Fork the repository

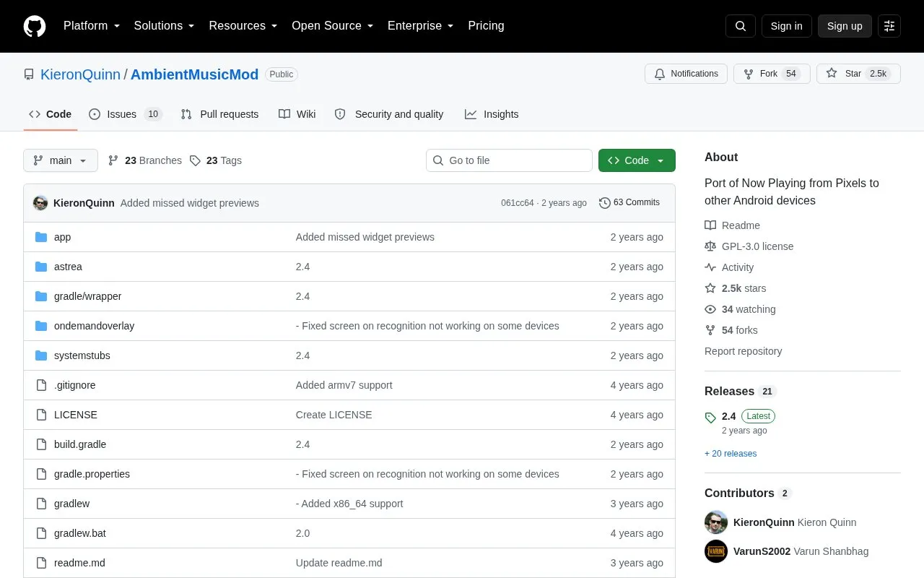(772, 74)
